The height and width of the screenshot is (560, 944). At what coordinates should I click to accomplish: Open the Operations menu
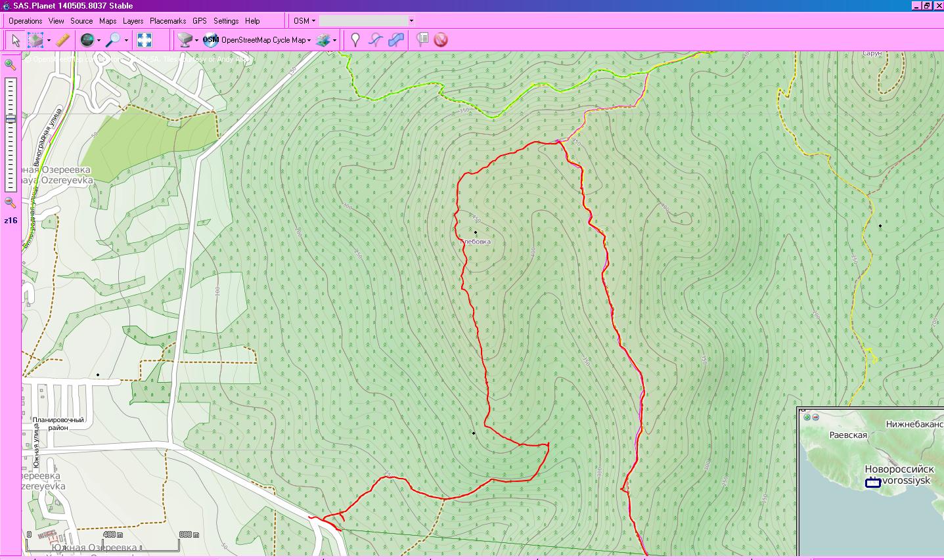26,21
